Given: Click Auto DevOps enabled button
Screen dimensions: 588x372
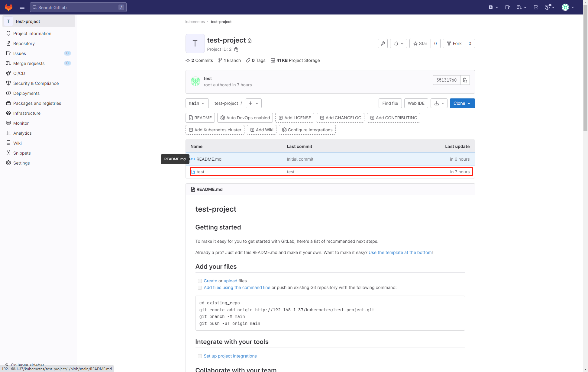Looking at the screenshot, I should [x=245, y=118].
